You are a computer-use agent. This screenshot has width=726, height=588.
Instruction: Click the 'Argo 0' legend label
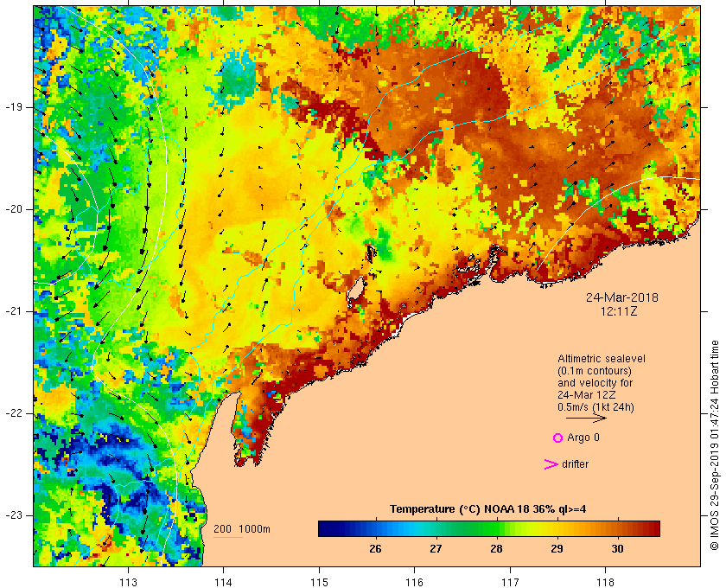583,438
